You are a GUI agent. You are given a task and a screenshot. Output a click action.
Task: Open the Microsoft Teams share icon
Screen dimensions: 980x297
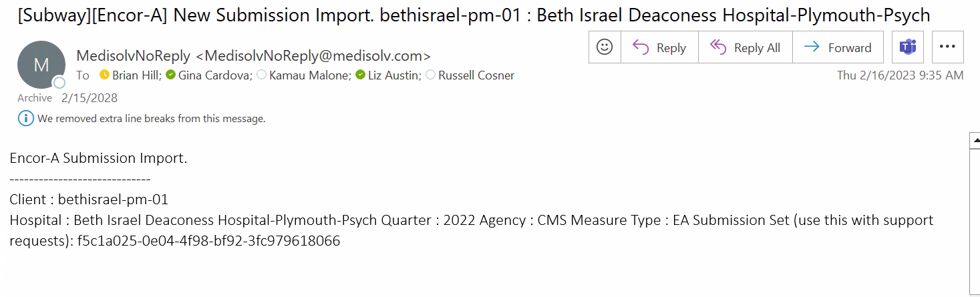pyautogui.click(x=908, y=47)
